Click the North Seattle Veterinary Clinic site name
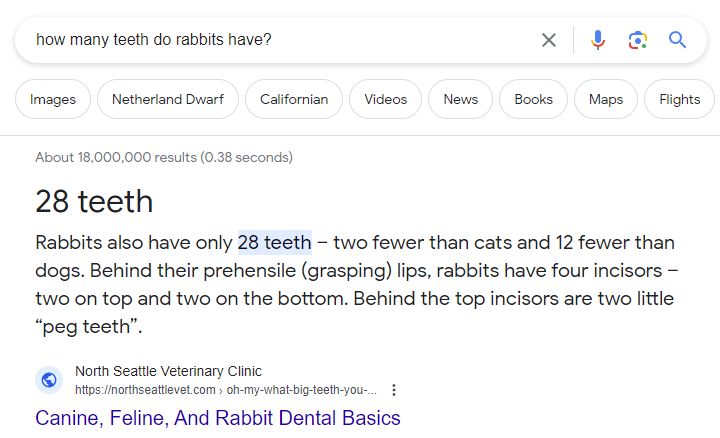Image resolution: width=720 pixels, height=438 pixels. tap(168, 371)
